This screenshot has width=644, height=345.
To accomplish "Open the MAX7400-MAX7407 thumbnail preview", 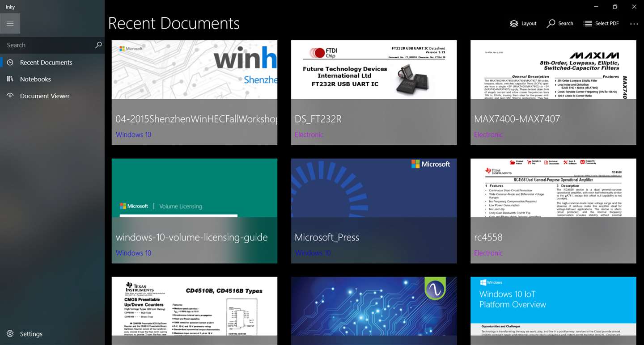I will [553, 70].
